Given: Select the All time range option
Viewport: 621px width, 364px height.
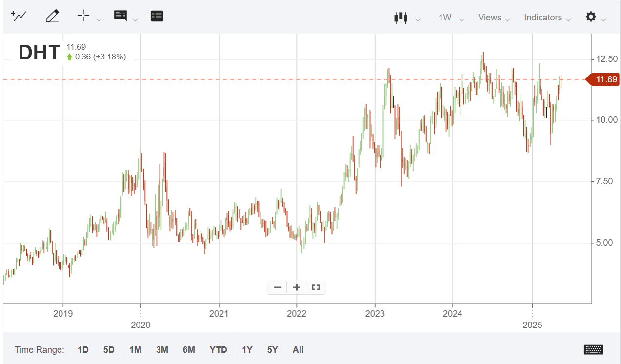Looking at the screenshot, I should [298, 349].
